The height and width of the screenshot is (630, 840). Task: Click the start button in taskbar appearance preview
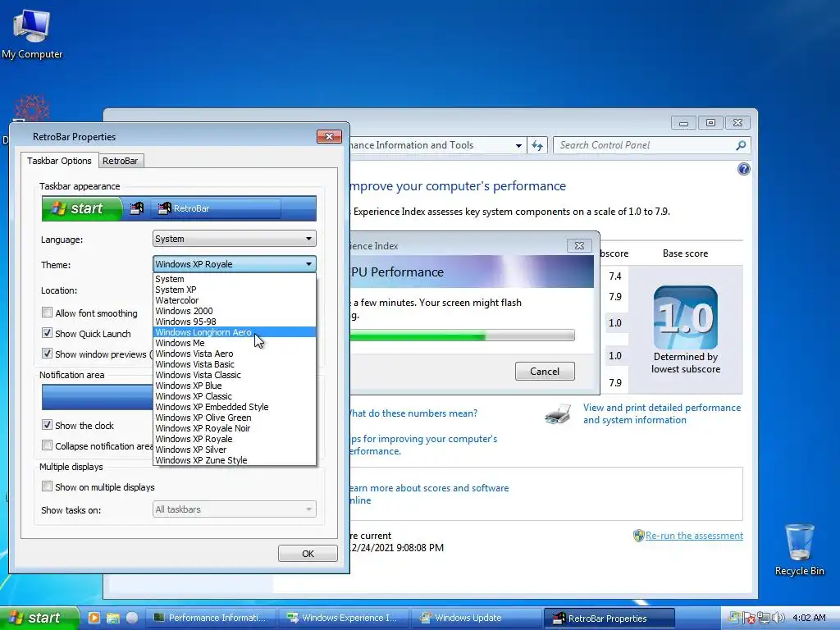click(81, 208)
